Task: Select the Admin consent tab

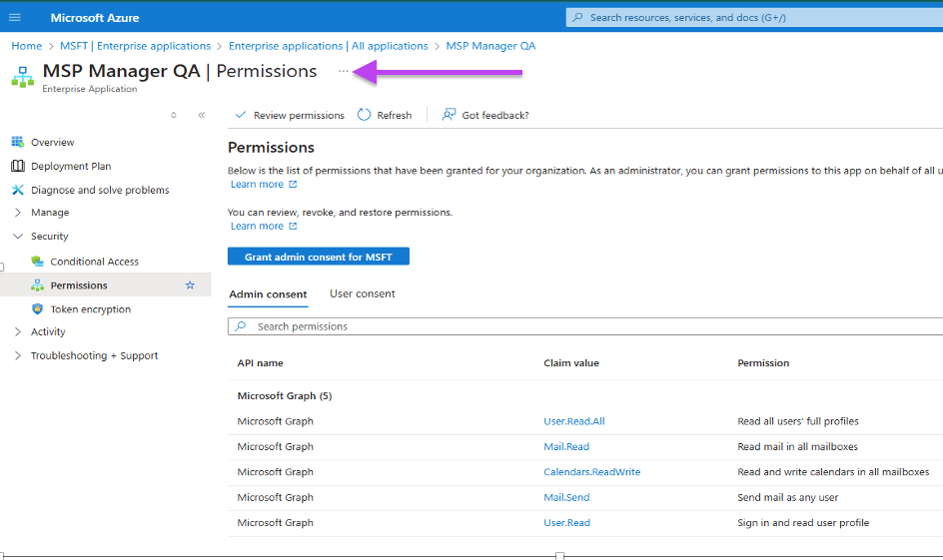Action: click(x=268, y=294)
